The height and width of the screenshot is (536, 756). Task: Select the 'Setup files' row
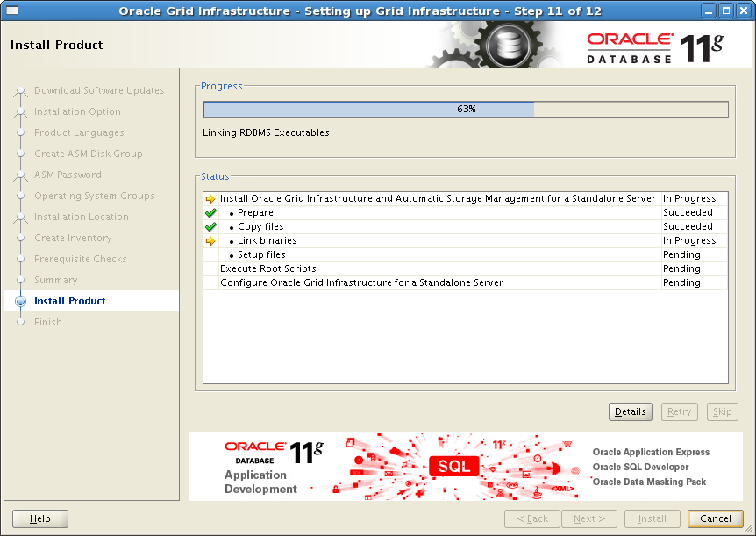point(466,254)
